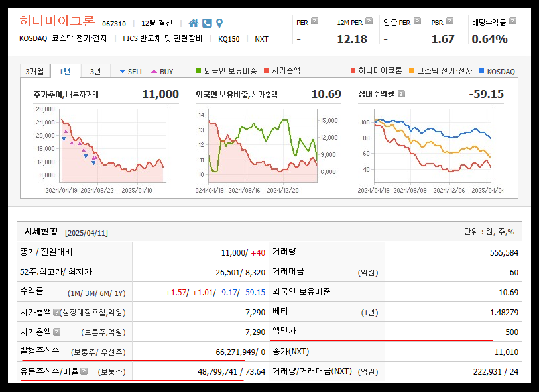Click the 52-week high/low value 26,501/ 8,320
Screen dimensions: 539x392
point(240,273)
